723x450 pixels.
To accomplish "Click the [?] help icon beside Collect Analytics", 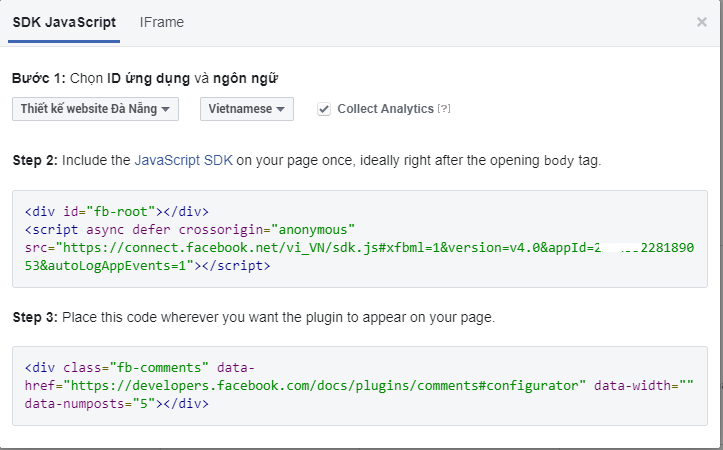I will pos(444,108).
